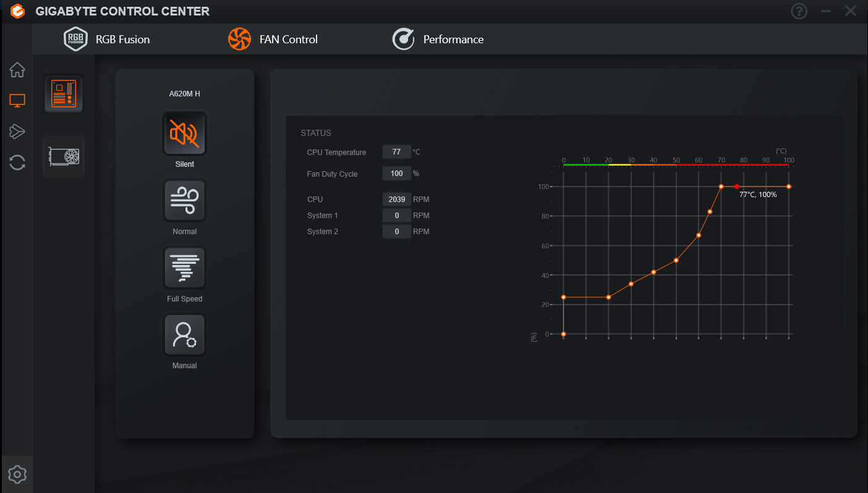The width and height of the screenshot is (868, 493).
Task: Select the red 77°C point on curve
Action: click(737, 187)
